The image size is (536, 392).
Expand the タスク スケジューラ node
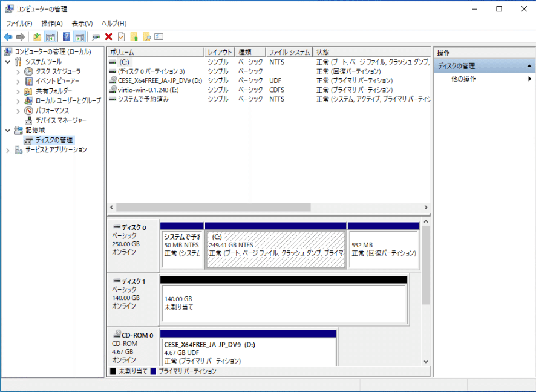18,72
